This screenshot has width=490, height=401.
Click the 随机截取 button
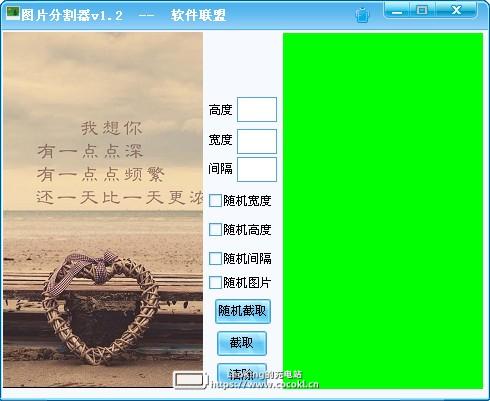242,311
